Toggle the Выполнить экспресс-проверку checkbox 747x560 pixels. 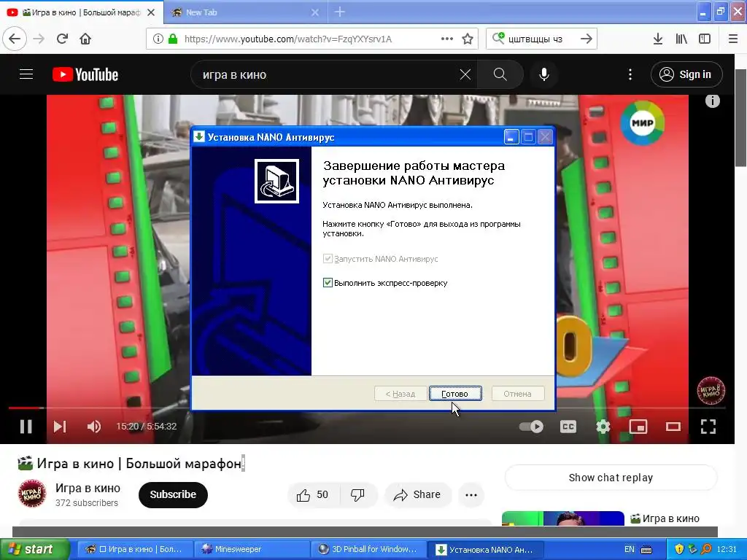[x=328, y=282]
